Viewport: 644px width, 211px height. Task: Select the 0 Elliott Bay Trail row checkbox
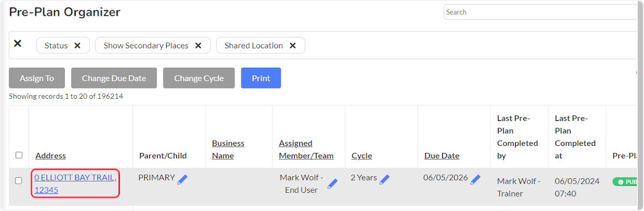(x=19, y=180)
